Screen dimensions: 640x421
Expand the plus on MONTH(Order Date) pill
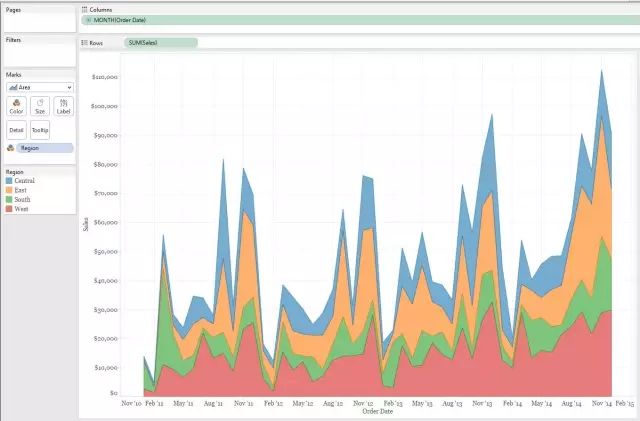click(88, 20)
